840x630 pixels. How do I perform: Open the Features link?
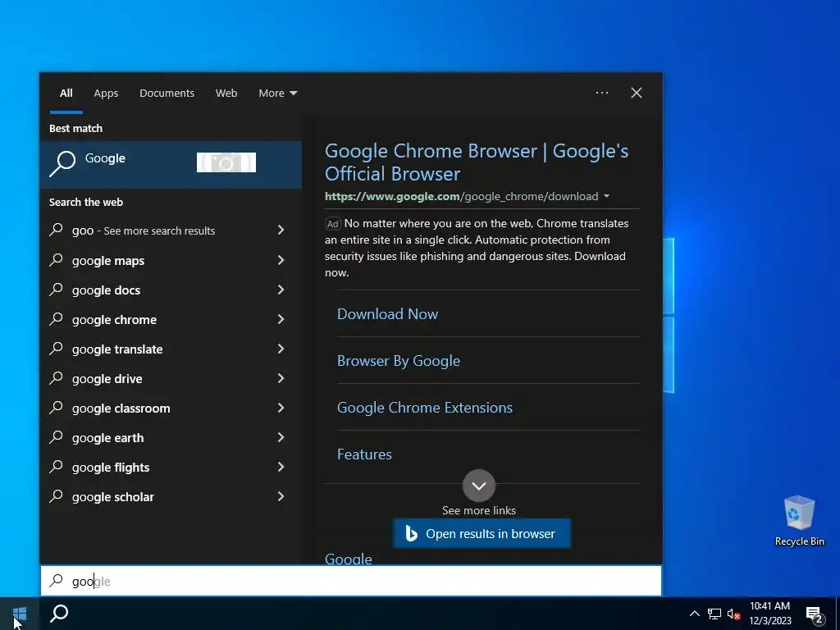click(x=364, y=454)
